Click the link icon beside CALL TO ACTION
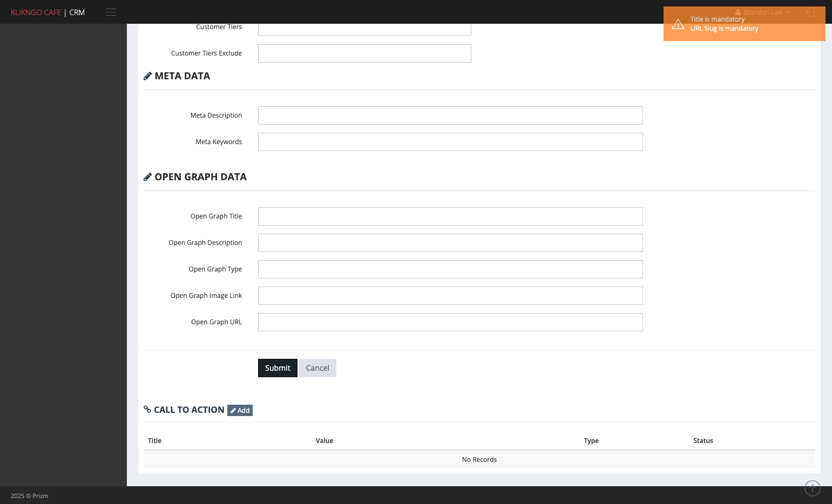This screenshot has height=504, width=832. point(147,409)
